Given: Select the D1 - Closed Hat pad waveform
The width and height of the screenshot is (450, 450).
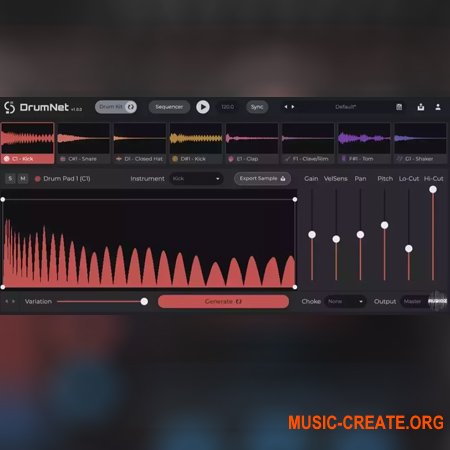Looking at the screenshot, I should pyautogui.click(x=140, y=138).
